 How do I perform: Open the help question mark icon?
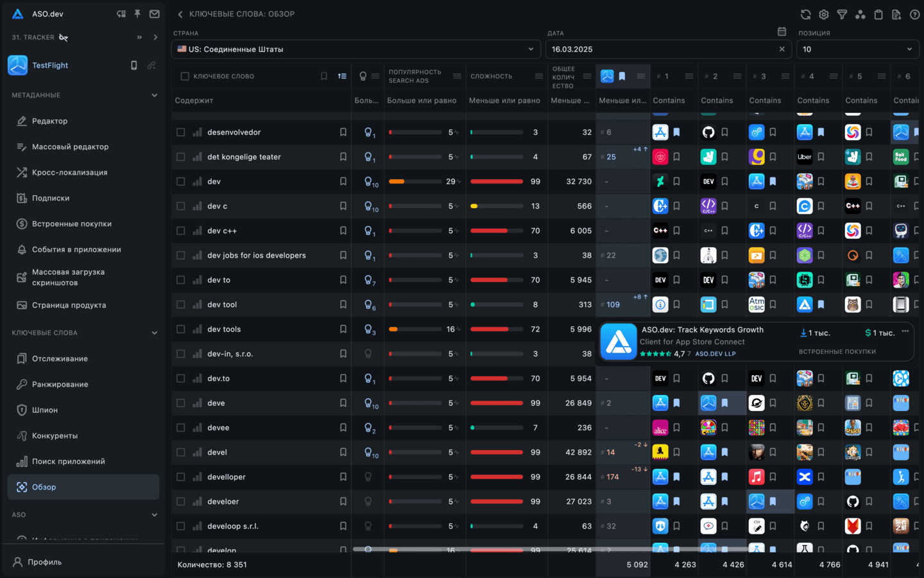coord(915,14)
